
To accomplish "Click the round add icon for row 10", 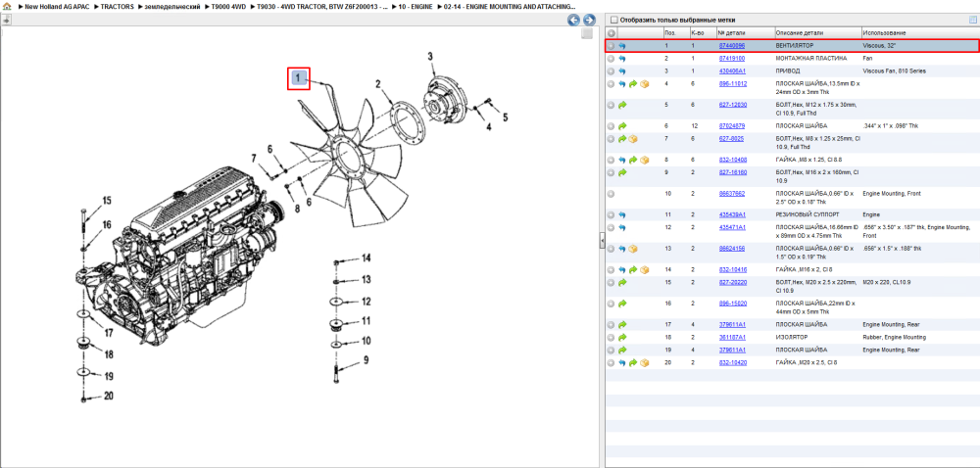I will point(612,194).
